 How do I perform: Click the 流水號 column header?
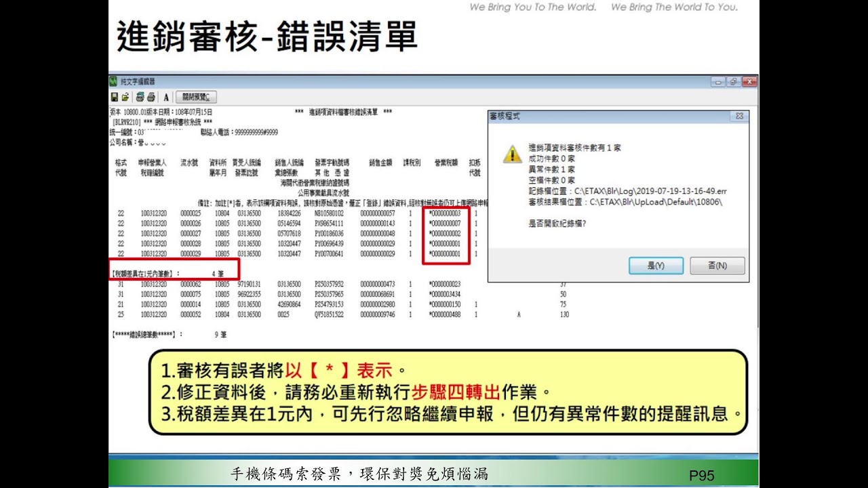click(189, 163)
